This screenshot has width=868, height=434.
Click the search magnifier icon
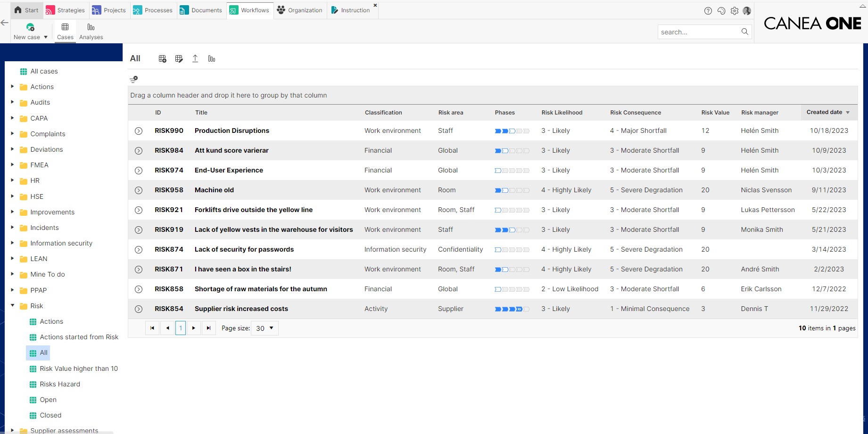[x=744, y=32]
